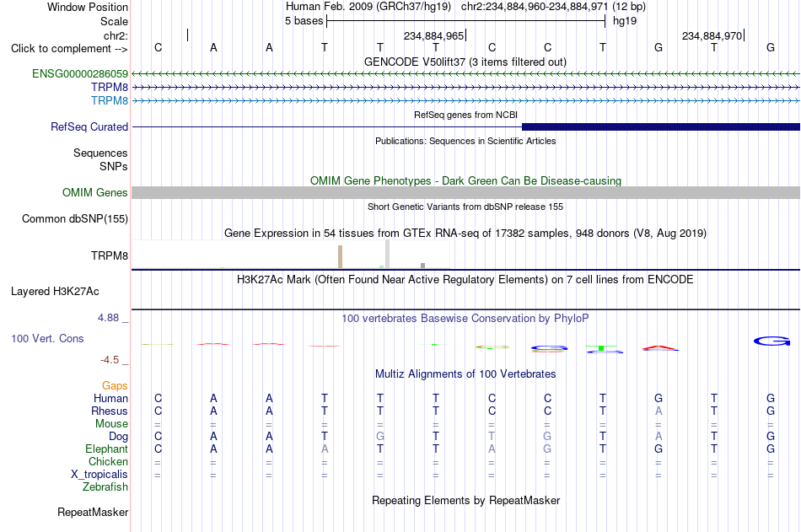Select the Rhesus species label
This screenshot has width=801, height=532.
click(110, 411)
